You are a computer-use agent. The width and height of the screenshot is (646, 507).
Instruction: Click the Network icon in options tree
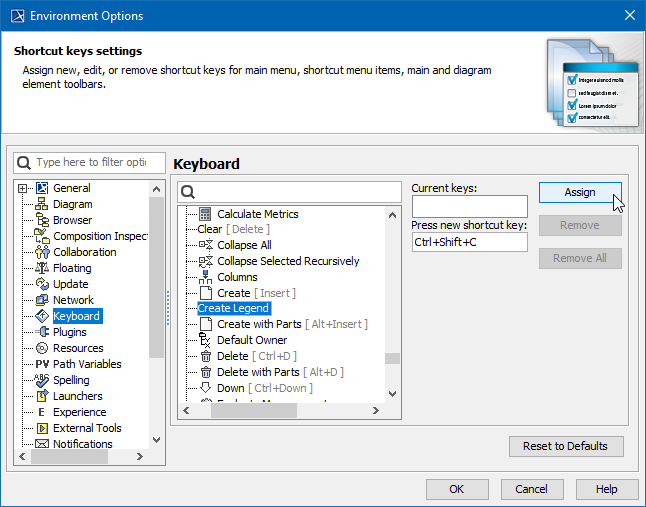pos(42,300)
